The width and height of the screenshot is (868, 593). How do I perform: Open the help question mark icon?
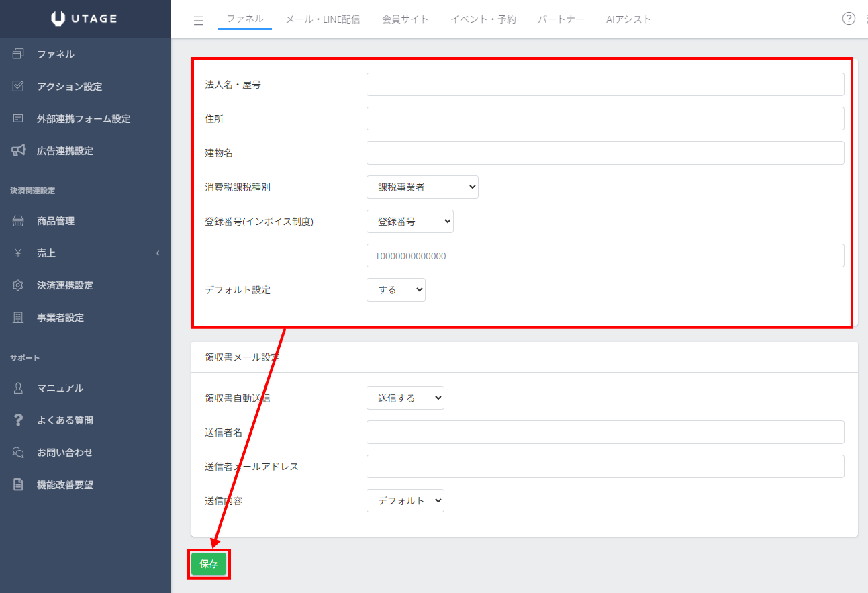click(x=849, y=19)
